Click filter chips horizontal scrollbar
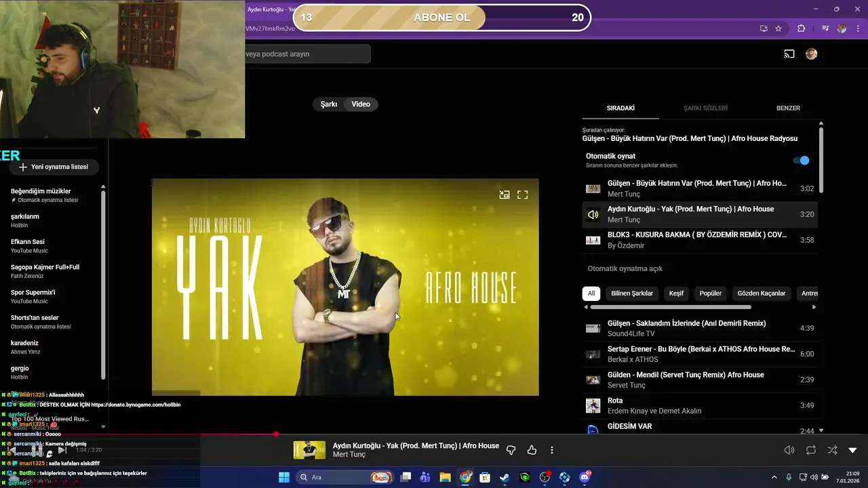Image resolution: width=868 pixels, height=488 pixels. click(671, 307)
